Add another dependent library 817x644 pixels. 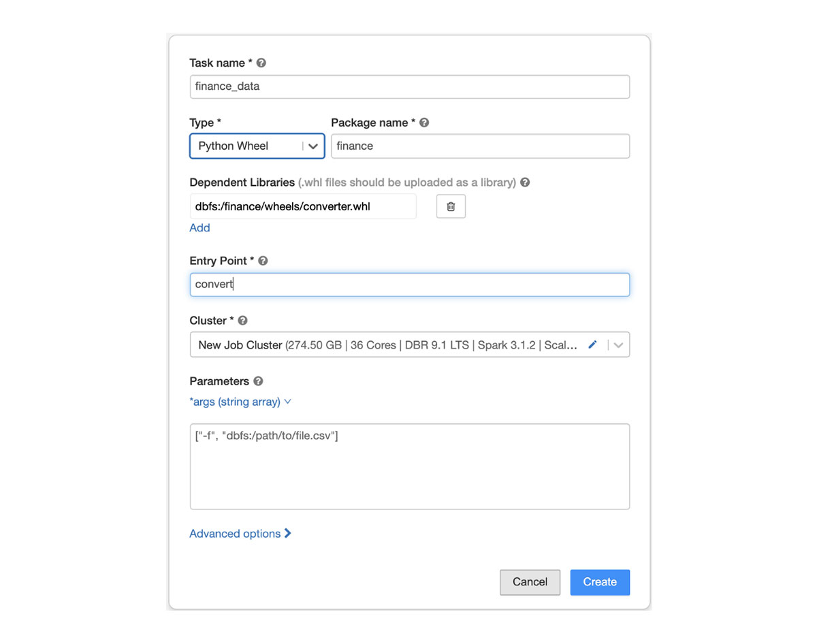click(199, 227)
